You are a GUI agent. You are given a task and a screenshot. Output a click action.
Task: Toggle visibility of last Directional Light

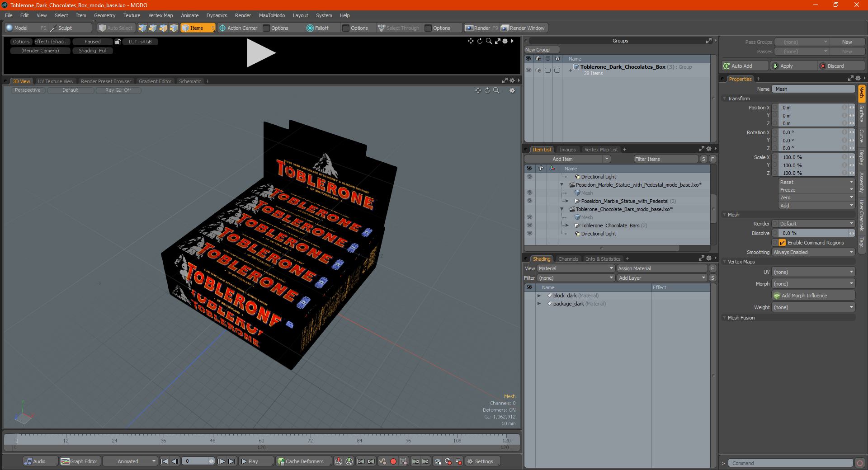(529, 233)
